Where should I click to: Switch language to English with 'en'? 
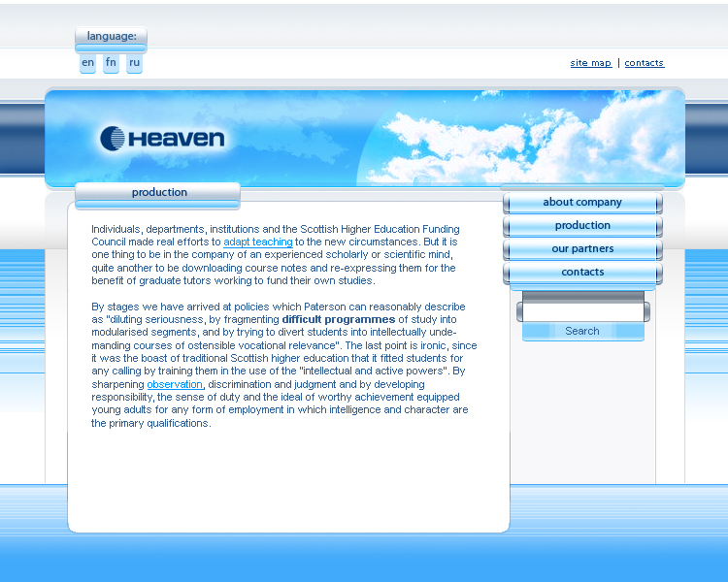pos(88,63)
